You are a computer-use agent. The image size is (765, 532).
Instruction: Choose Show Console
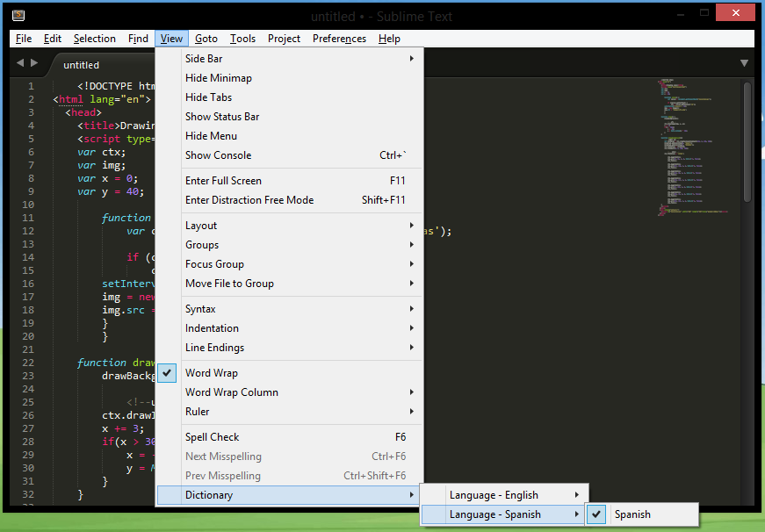290,155
